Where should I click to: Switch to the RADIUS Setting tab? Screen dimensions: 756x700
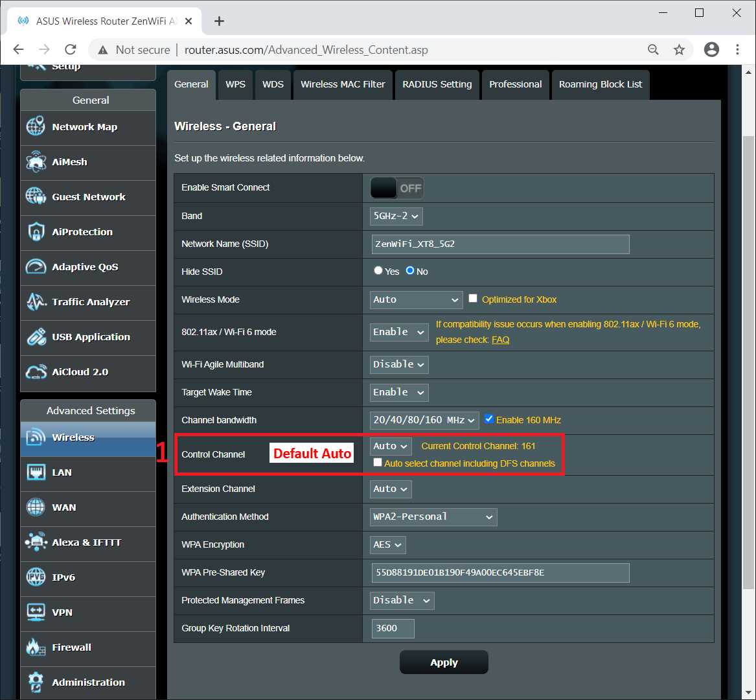[x=437, y=84]
